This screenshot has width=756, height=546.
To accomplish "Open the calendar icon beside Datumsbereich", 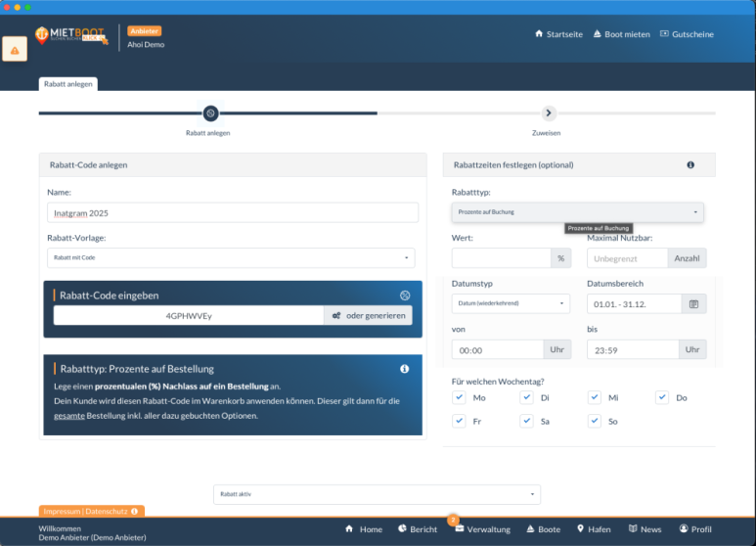I will tap(693, 304).
